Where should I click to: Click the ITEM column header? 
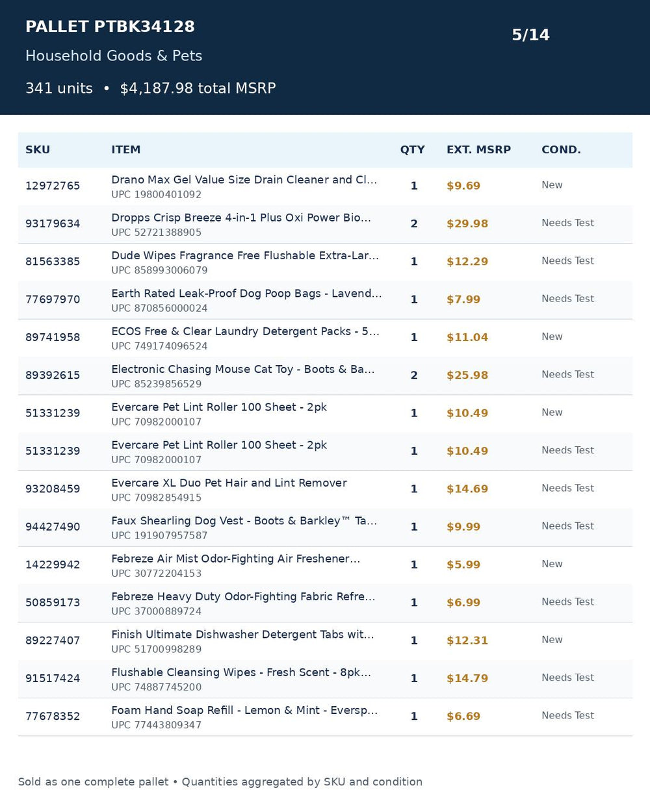125,150
